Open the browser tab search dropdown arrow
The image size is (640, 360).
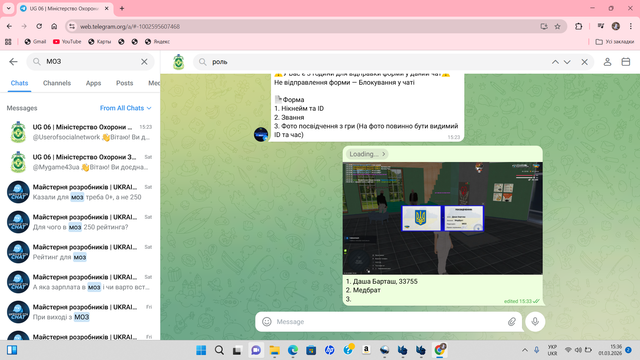tap(8, 8)
